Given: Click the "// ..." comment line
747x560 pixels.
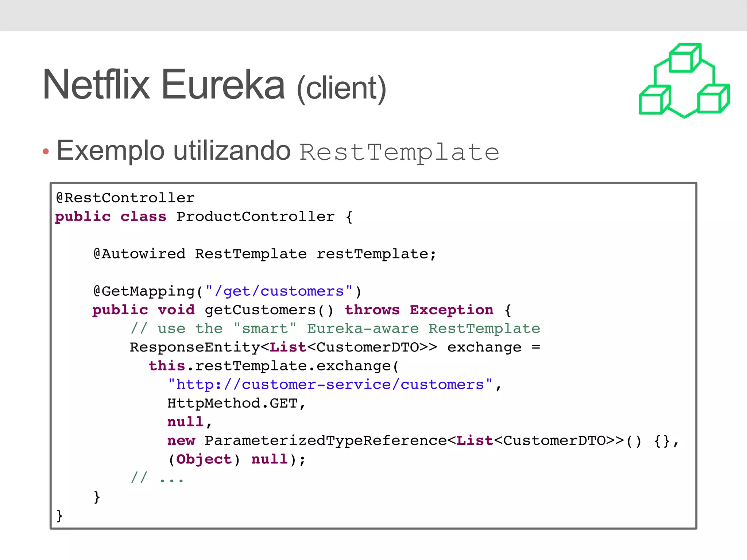Looking at the screenshot, I should [158, 478].
